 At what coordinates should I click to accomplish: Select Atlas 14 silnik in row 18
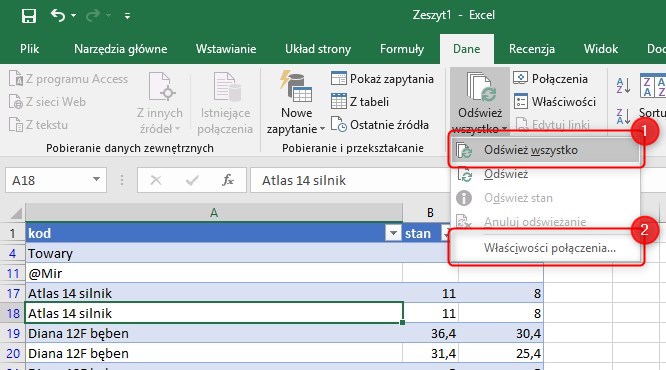click(214, 314)
